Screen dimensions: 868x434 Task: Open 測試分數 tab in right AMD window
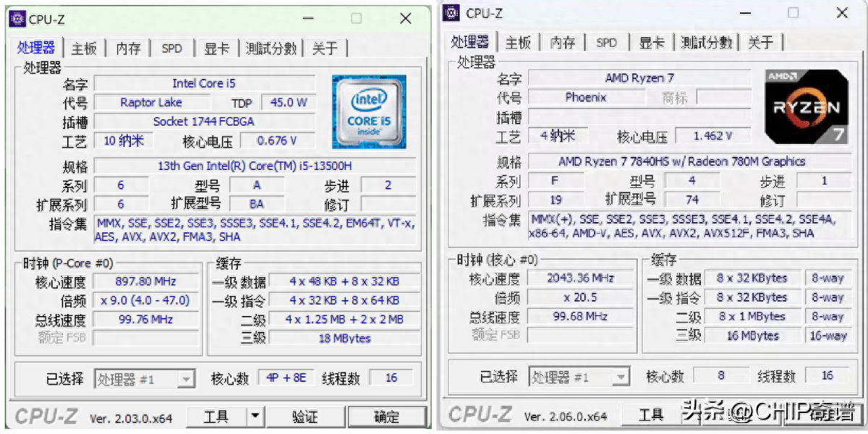click(x=707, y=43)
